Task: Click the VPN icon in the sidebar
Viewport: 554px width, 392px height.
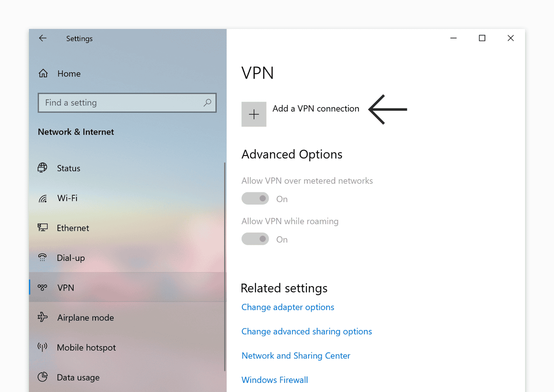Action: (43, 287)
